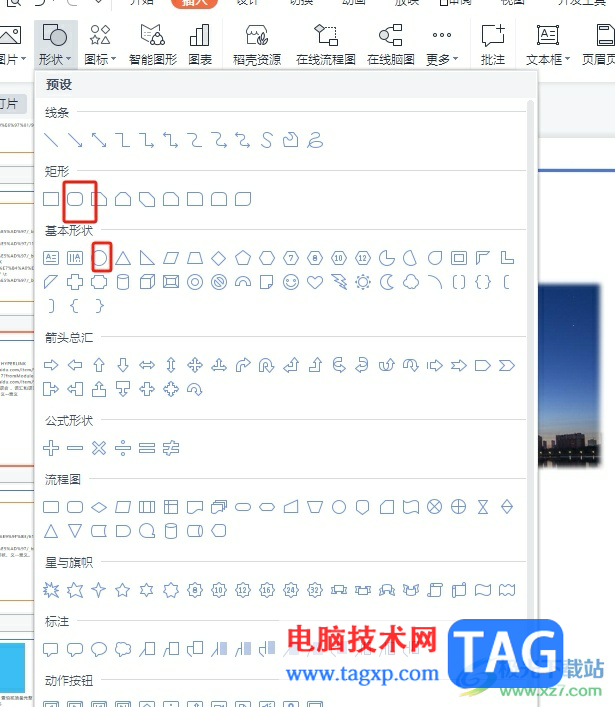Select the vertical text box shape
The height and width of the screenshot is (707, 615).
click(75, 258)
